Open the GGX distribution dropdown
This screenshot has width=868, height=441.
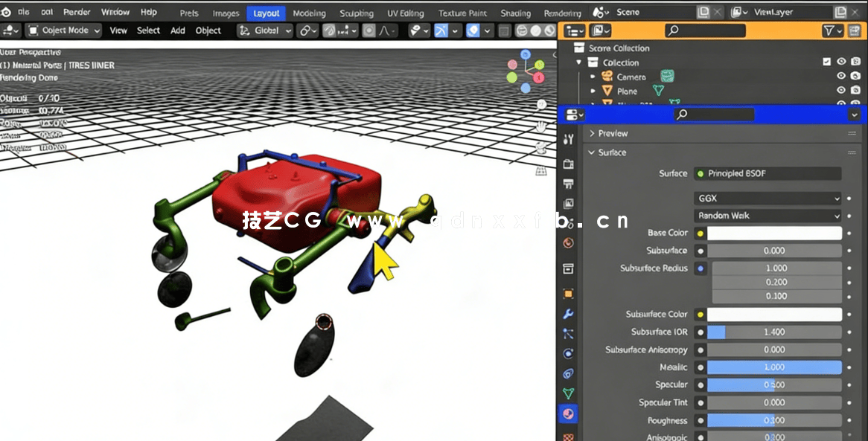(x=767, y=199)
